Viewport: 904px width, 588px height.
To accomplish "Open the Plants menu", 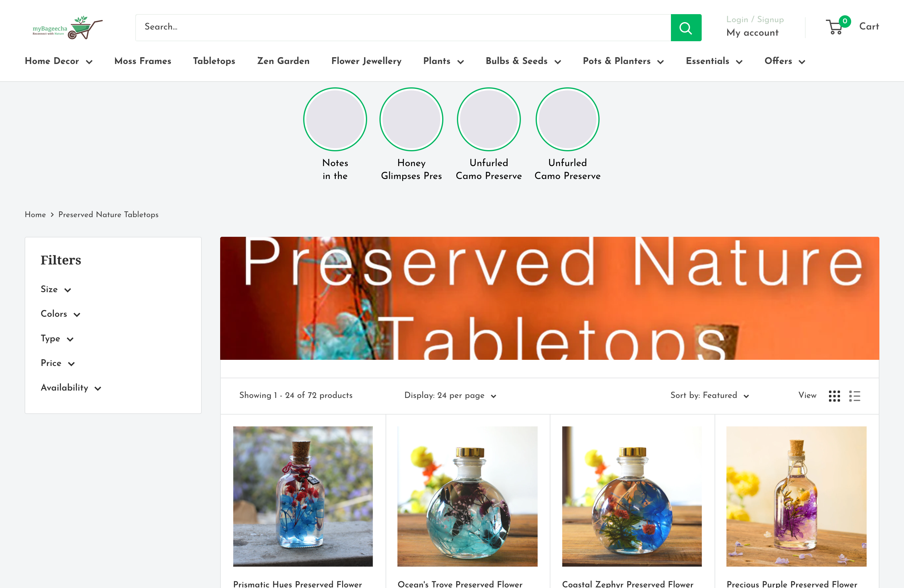I will (443, 61).
